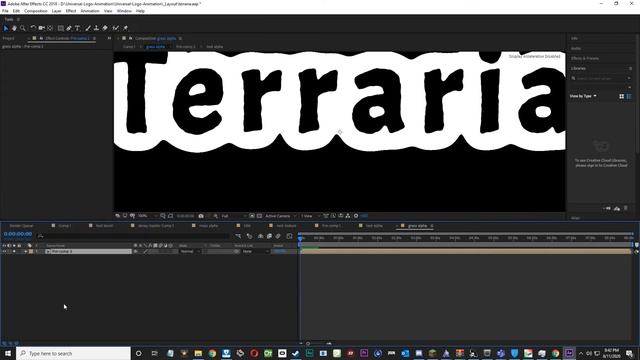Open the Composition menu

tap(36, 11)
